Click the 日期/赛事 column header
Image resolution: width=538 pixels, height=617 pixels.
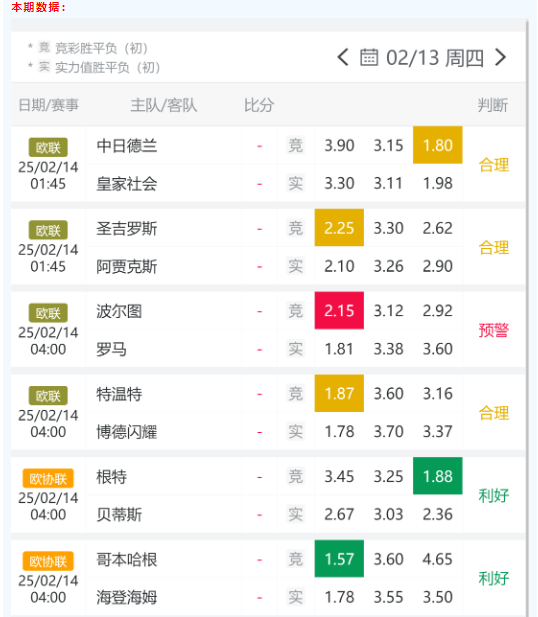point(49,105)
